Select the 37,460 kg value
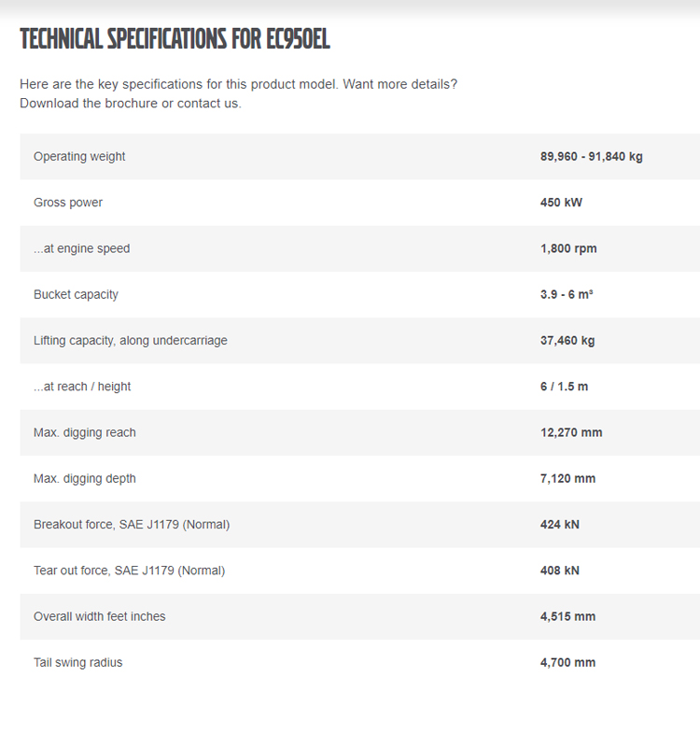Image resolution: width=700 pixels, height=747 pixels. pyautogui.click(x=567, y=341)
